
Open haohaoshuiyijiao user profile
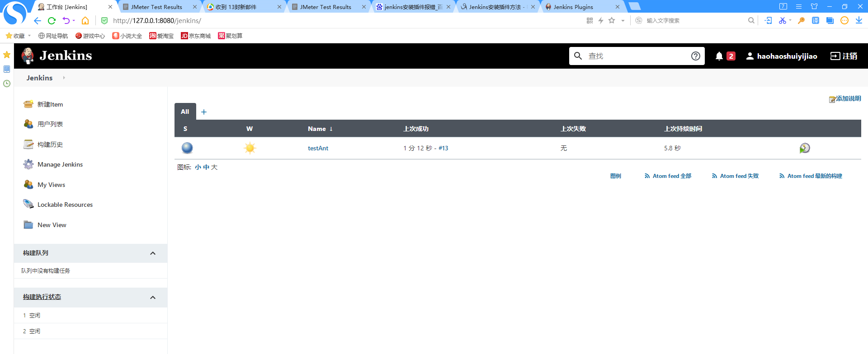tap(782, 56)
